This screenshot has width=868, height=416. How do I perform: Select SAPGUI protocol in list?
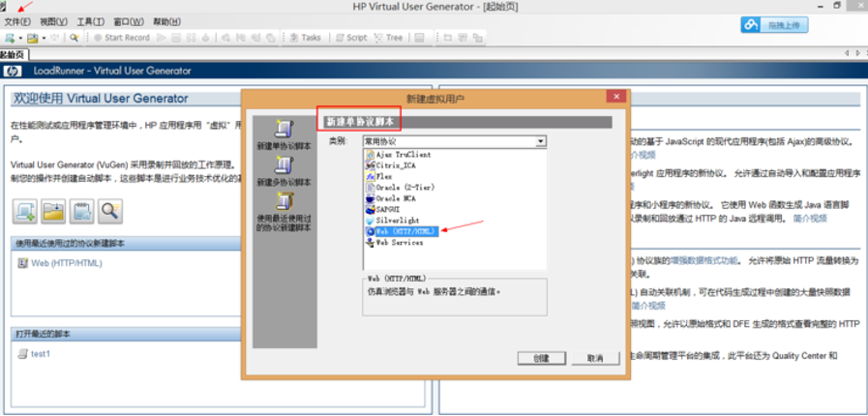383,210
